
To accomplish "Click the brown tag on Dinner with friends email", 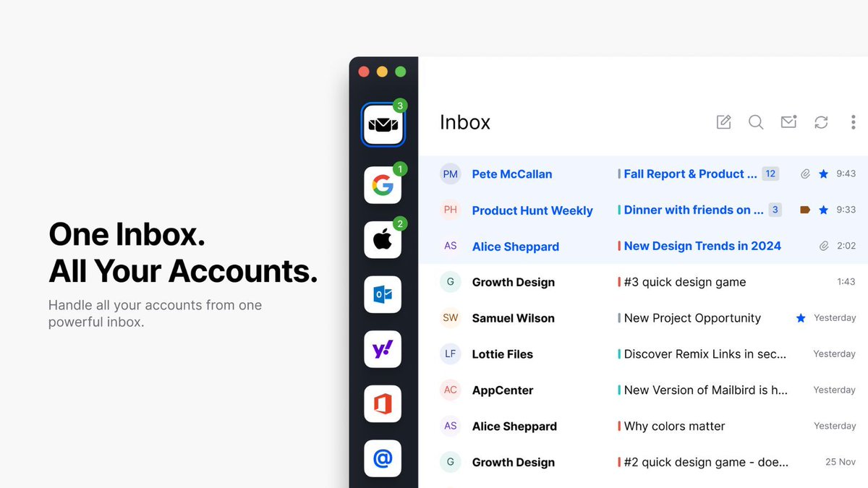I will (x=804, y=210).
